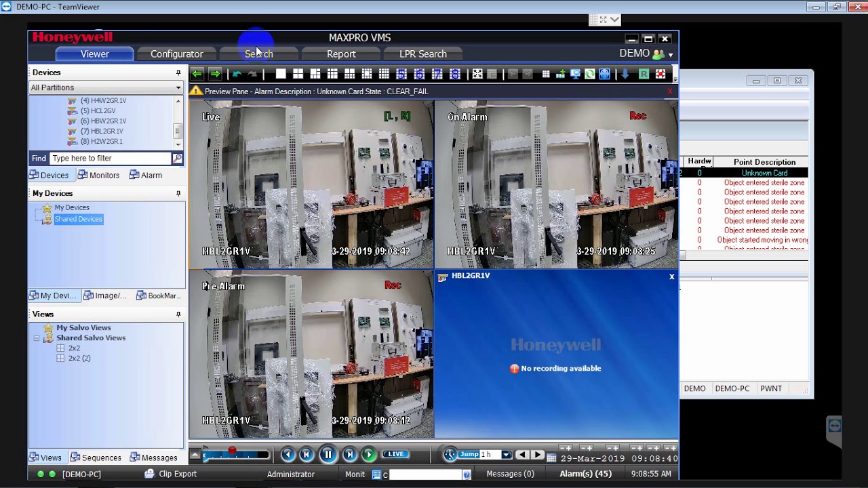Click Clip Export in status bar
Viewport: 868px width, 488px height.
[x=171, y=474]
